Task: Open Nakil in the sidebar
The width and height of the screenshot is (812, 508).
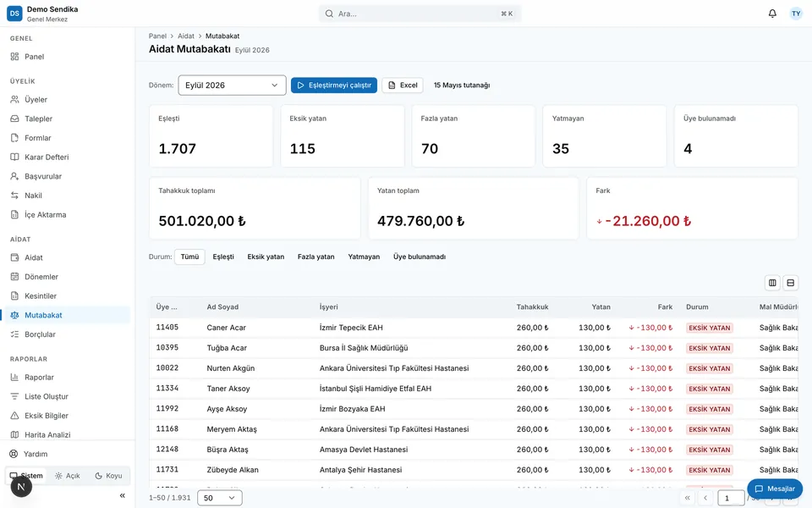Action: (x=68, y=196)
